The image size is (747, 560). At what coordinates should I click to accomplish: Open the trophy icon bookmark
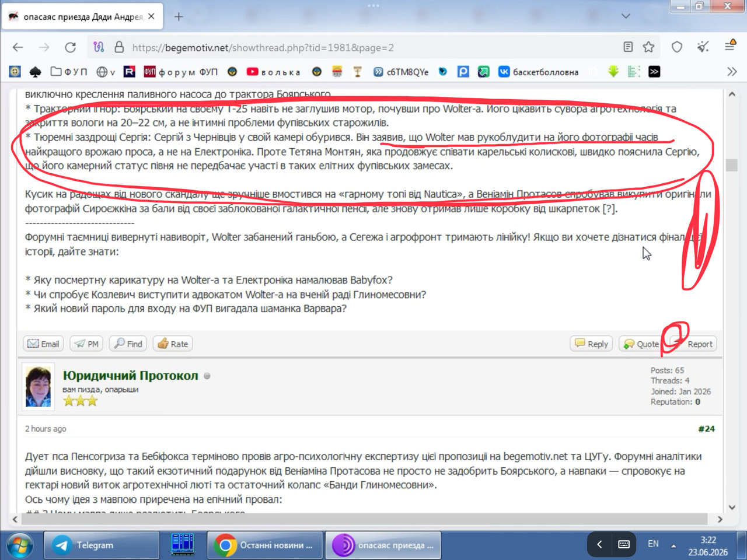(358, 72)
